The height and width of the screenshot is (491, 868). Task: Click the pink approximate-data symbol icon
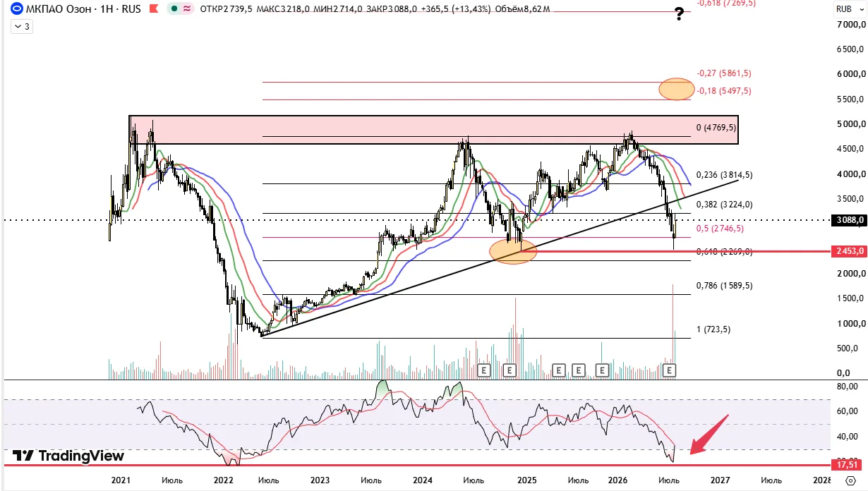187,9
